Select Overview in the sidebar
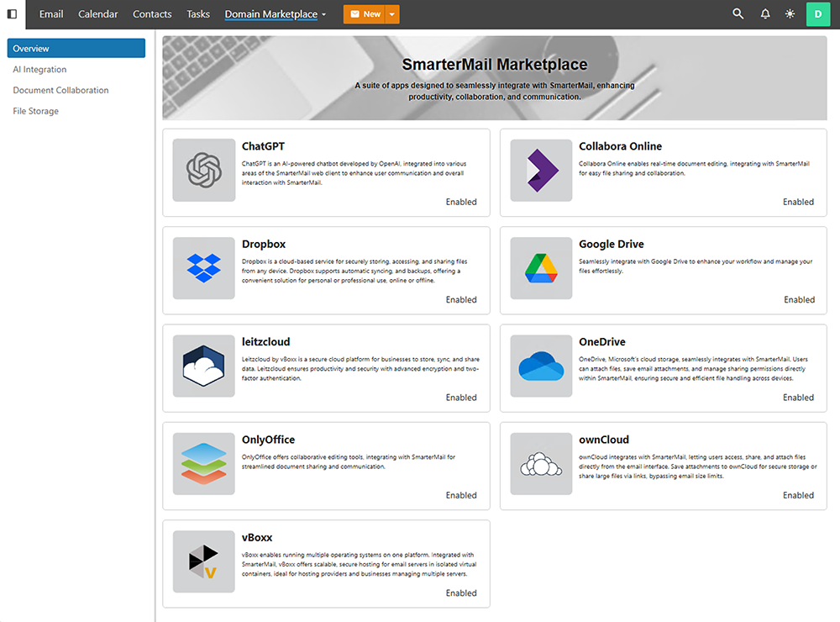 76,48
